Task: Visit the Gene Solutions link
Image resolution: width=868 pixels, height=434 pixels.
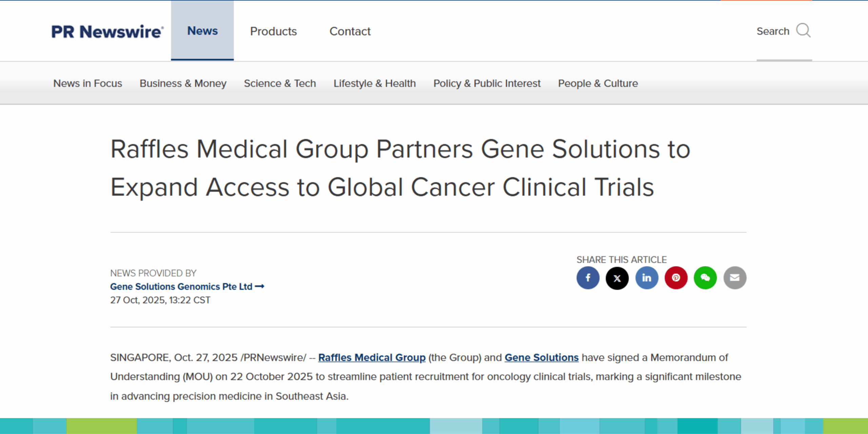Action: point(541,357)
